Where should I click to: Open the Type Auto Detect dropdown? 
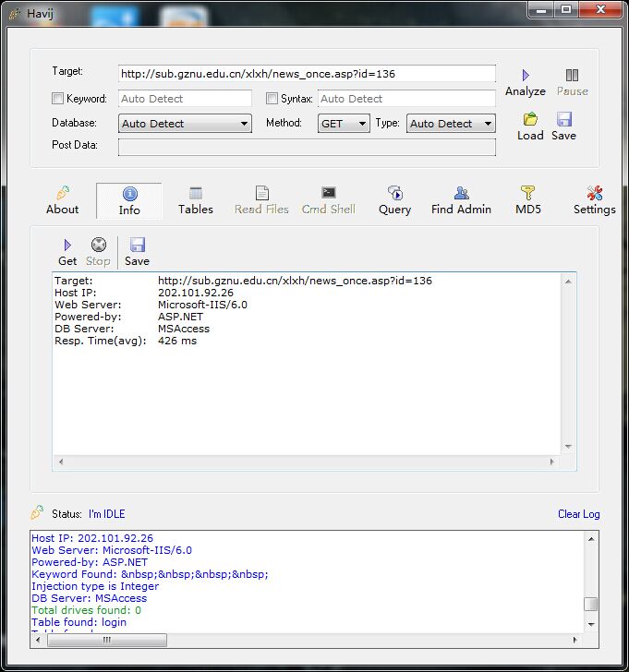451,124
